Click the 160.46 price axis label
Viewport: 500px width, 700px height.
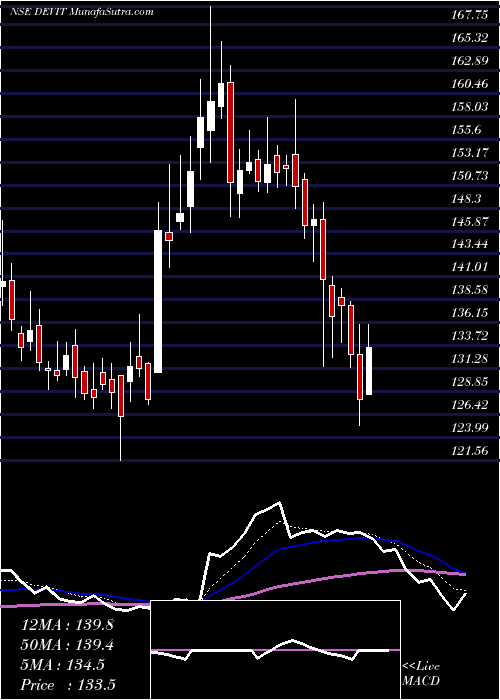tap(469, 84)
